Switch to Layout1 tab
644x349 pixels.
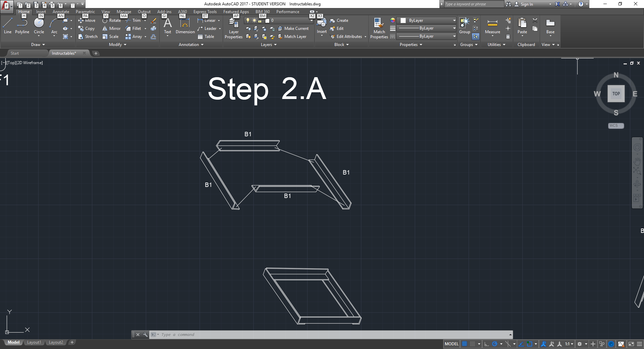[x=34, y=342]
